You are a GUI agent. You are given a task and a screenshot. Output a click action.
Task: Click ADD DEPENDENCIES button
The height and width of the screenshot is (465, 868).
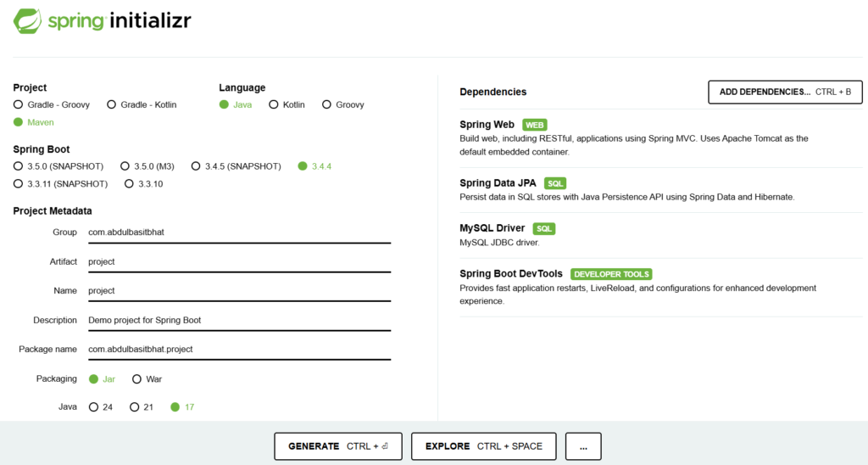tap(785, 92)
